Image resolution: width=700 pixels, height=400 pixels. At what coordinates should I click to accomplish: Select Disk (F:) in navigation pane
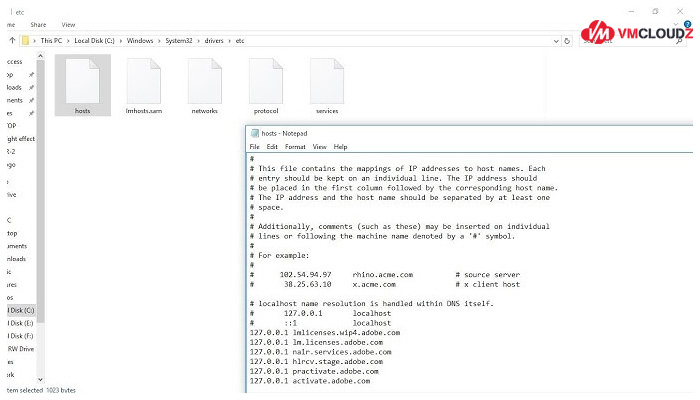(x=21, y=336)
